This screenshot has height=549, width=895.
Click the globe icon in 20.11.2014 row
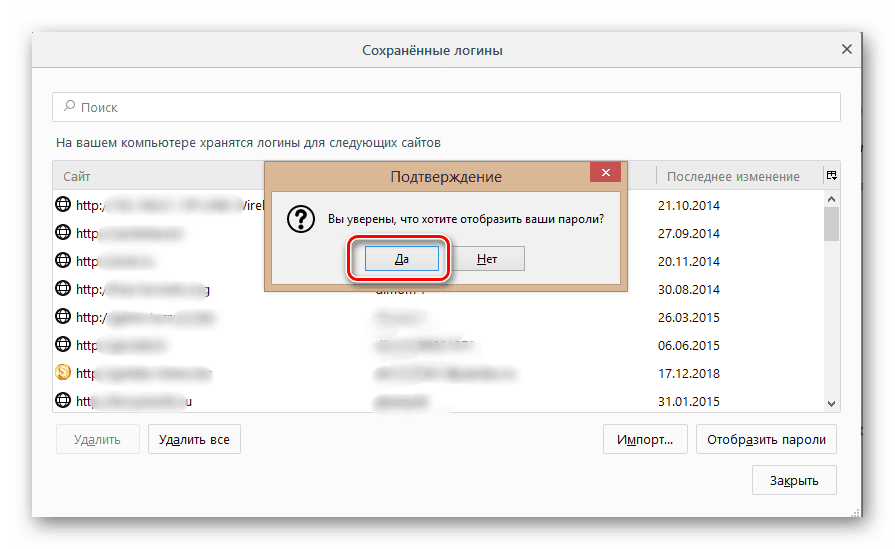(x=63, y=260)
